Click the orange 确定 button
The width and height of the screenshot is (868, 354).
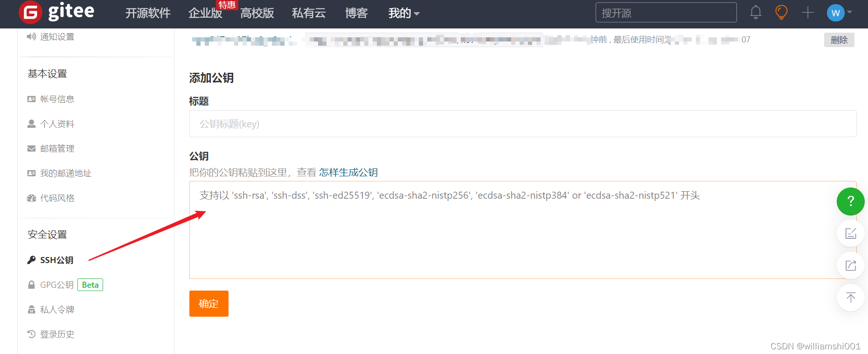click(x=209, y=304)
